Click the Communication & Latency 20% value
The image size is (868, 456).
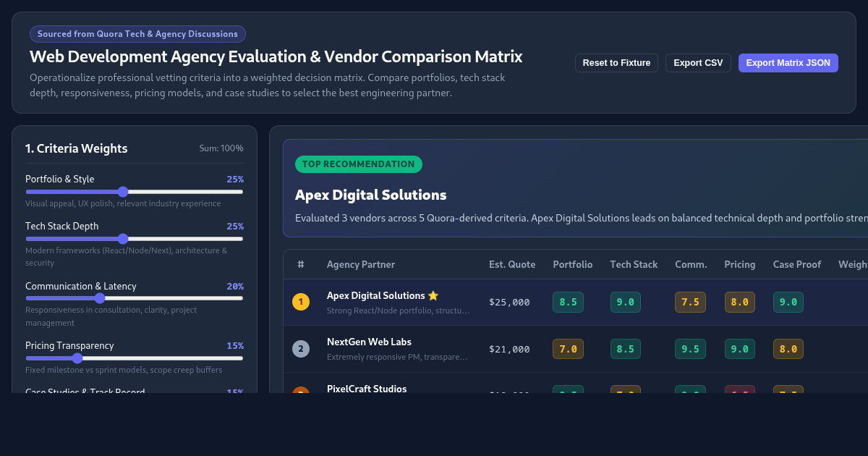click(235, 286)
